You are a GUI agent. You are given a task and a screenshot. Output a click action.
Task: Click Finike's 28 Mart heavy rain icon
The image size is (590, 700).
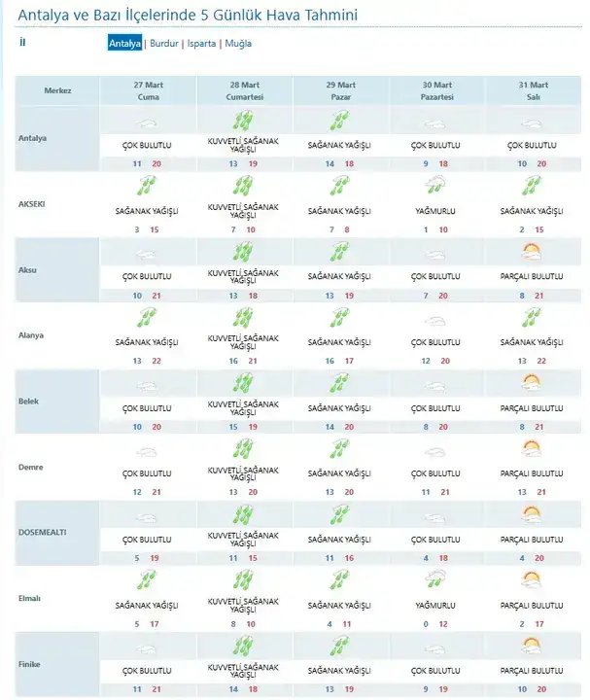click(243, 645)
